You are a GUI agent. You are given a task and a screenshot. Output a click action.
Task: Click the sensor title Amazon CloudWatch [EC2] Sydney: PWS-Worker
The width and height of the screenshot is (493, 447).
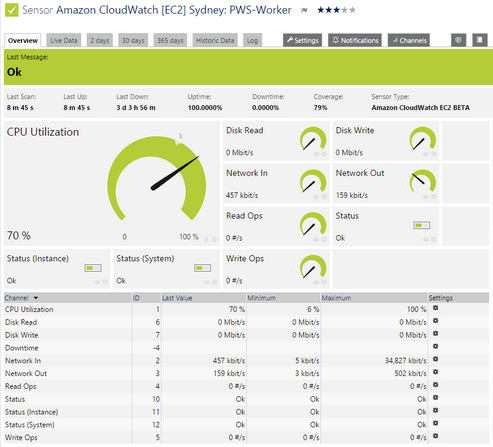[174, 10]
